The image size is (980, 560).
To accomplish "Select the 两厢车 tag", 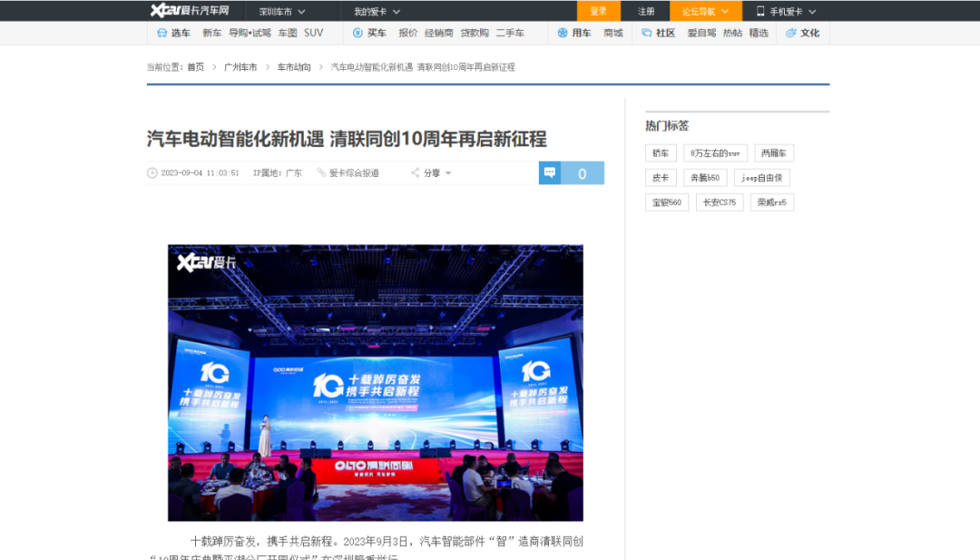I will point(774,153).
